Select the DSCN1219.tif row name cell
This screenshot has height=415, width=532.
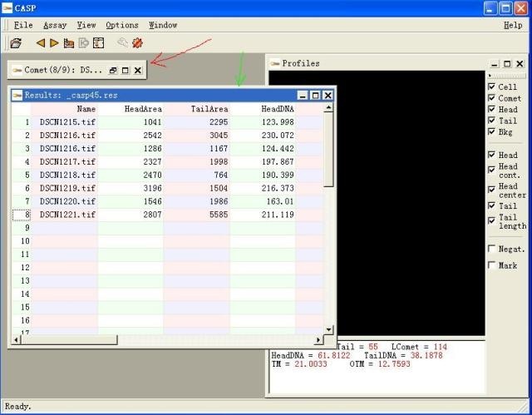tap(67, 189)
